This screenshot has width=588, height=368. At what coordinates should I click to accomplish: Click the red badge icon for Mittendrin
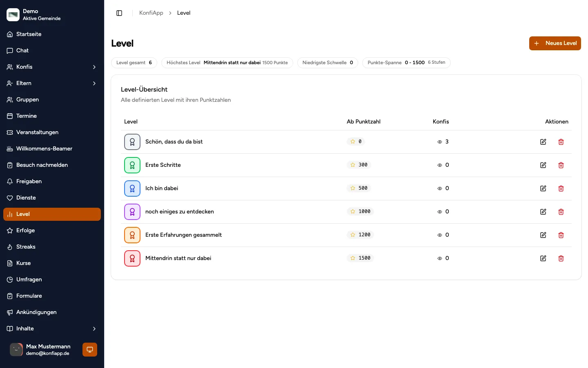[132, 258]
